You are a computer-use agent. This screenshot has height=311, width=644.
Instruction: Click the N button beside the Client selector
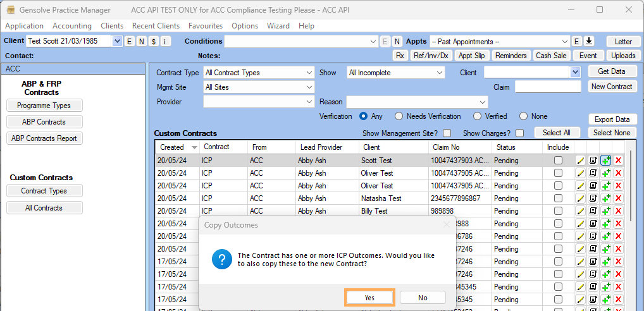coord(141,42)
